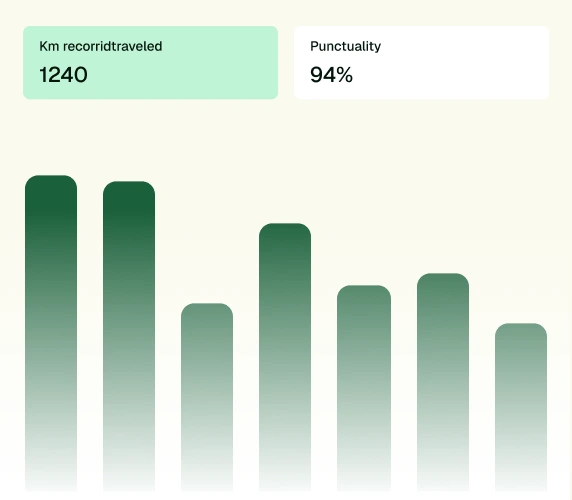Select the white Punctuality card
This screenshot has width=572, height=500.
421,62
